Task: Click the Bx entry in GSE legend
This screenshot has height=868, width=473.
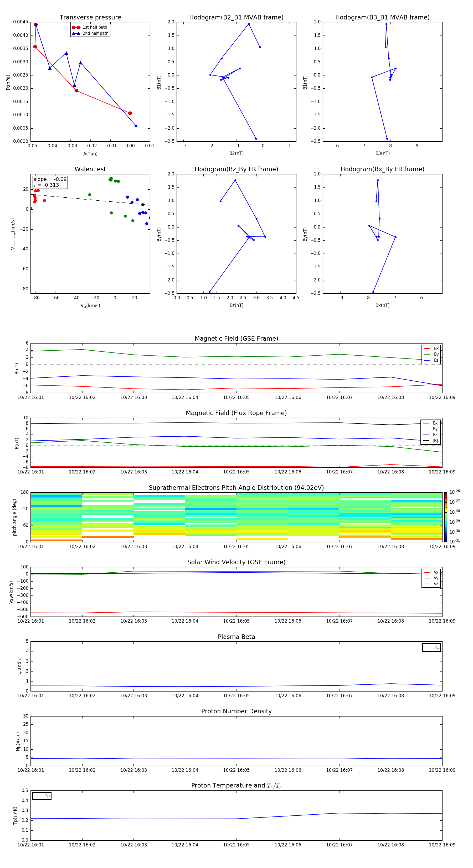Action: point(431,349)
